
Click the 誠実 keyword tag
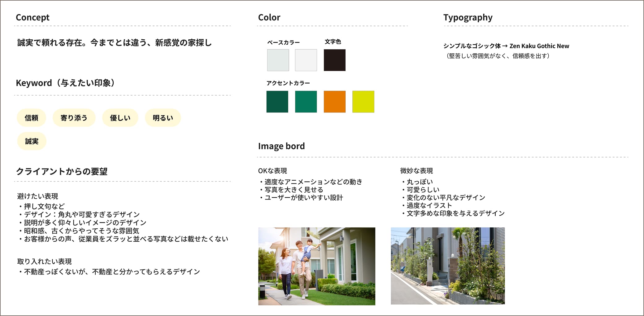coord(32,141)
